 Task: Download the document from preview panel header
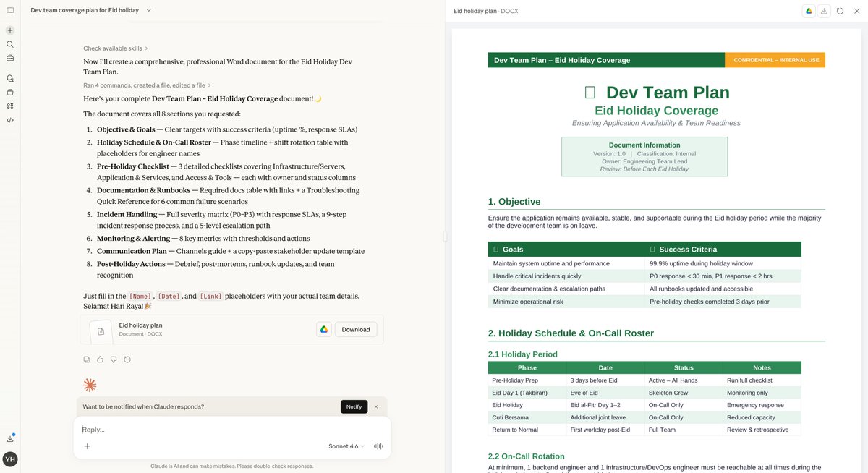(x=824, y=11)
